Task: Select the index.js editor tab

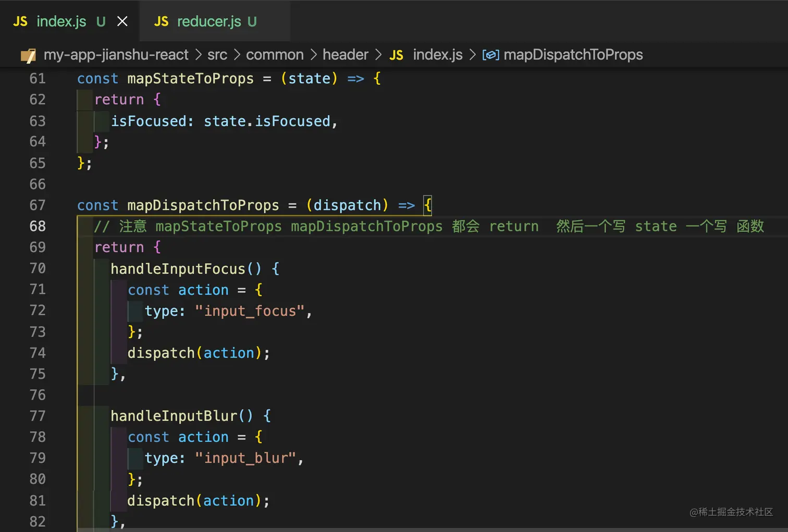Action: click(69, 21)
